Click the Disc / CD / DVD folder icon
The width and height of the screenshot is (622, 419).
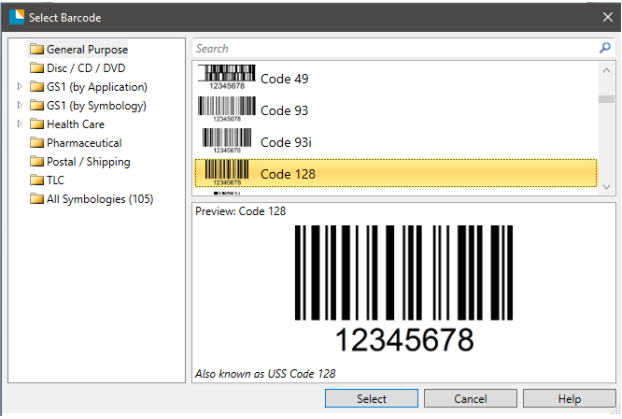(36, 68)
